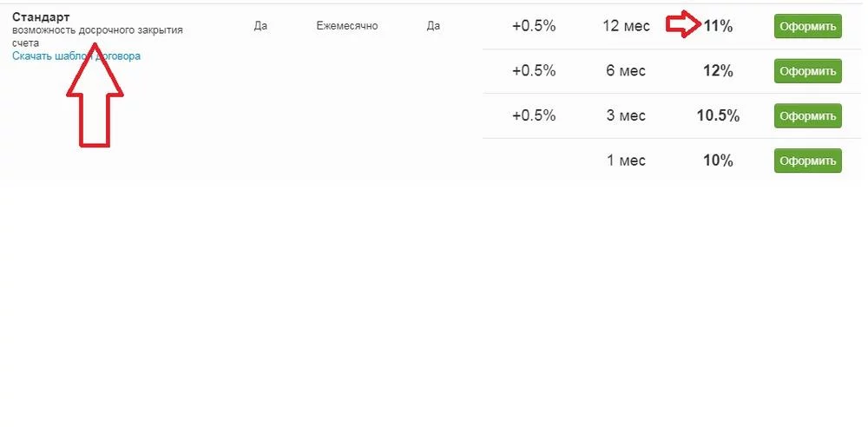This screenshot has width=868, height=446.
Task: Click Оформить for the 12 мес term
Action: point(807,26)
